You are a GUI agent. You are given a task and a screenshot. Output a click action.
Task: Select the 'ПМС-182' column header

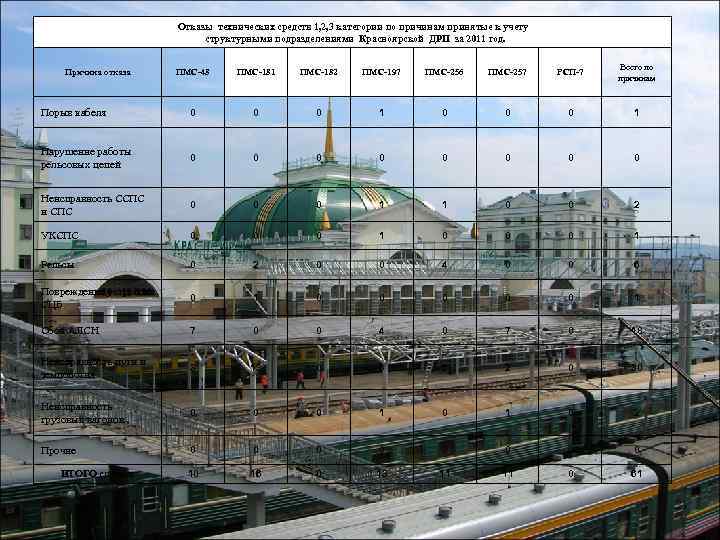point(319,72)
